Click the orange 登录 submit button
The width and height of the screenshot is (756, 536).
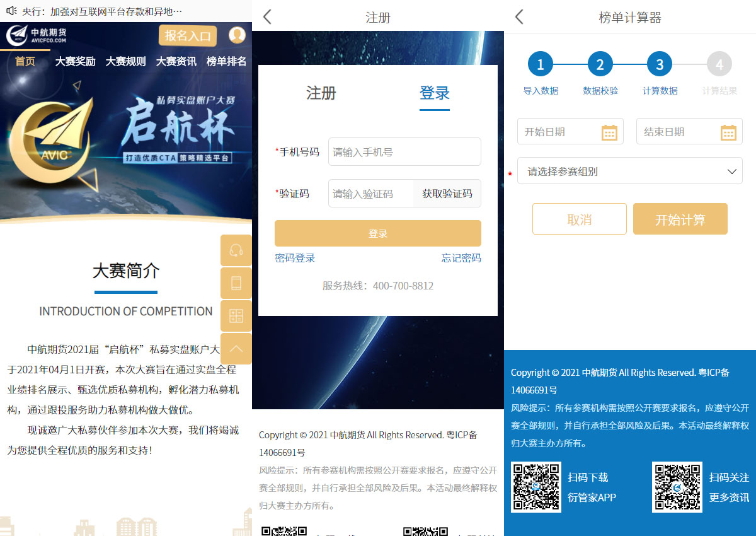pos(378,233)
